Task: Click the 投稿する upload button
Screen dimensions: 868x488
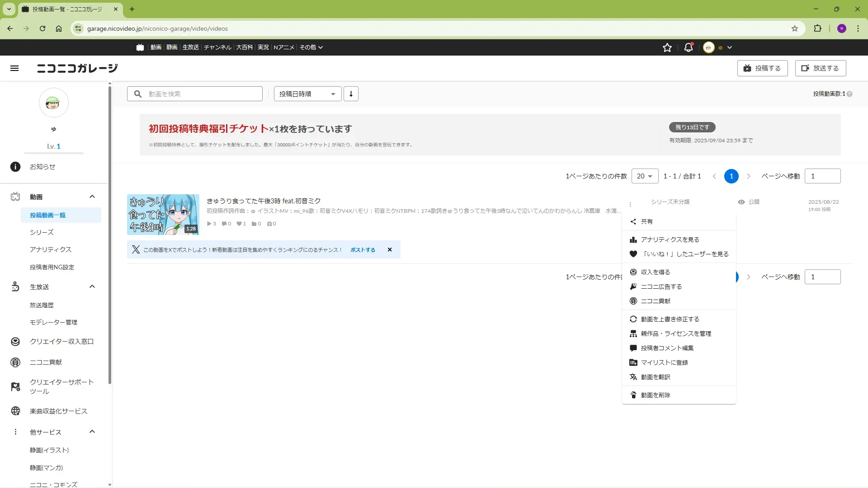Action: click(x=762, y=68)
